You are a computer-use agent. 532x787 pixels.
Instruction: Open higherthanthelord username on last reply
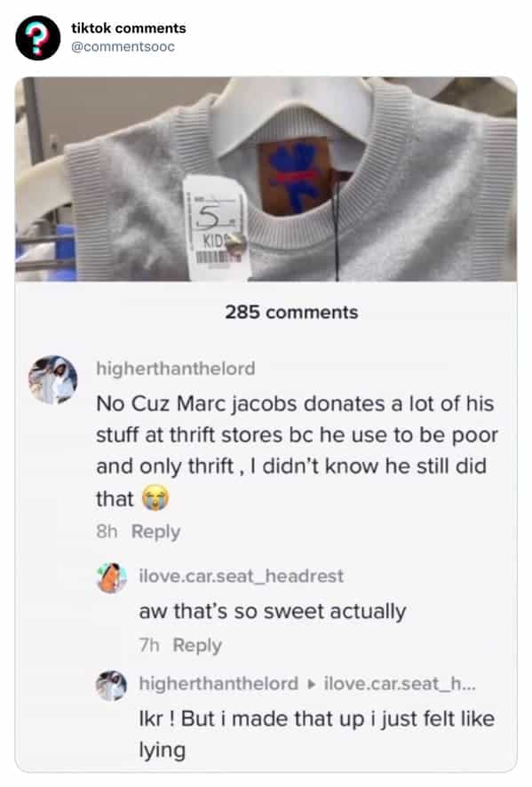pyautogui.click(x=218, y=684)
